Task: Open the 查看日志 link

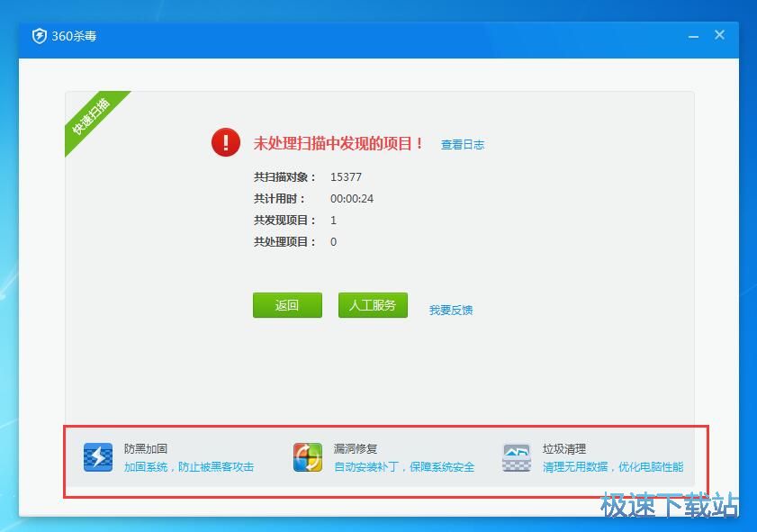Action: pos(463,144)
